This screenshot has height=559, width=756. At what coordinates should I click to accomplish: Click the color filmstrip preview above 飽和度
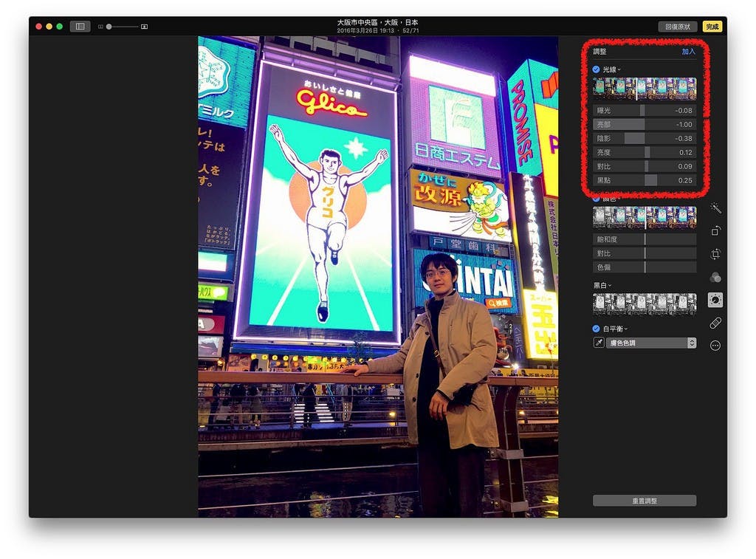pos(645,218)
